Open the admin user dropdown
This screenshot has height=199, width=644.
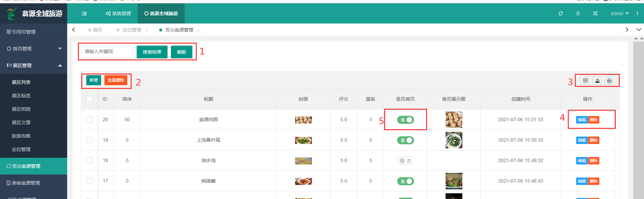(x=619, y=13)
